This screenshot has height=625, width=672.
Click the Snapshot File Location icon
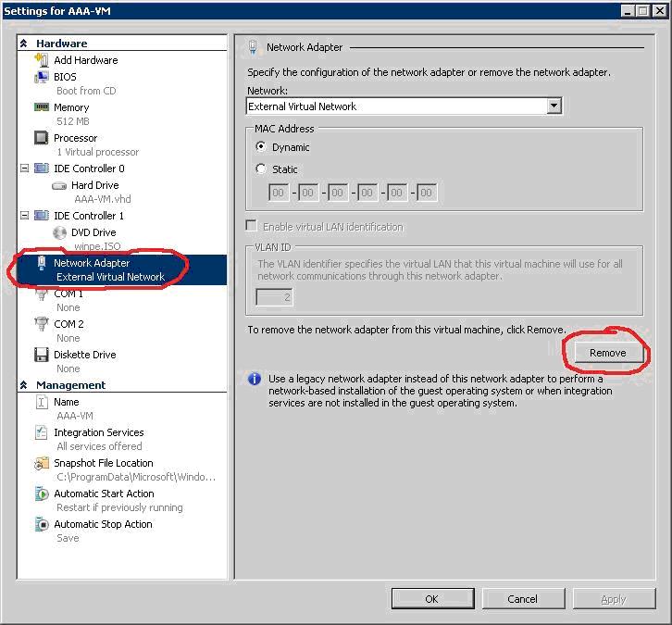coord(41,463)
